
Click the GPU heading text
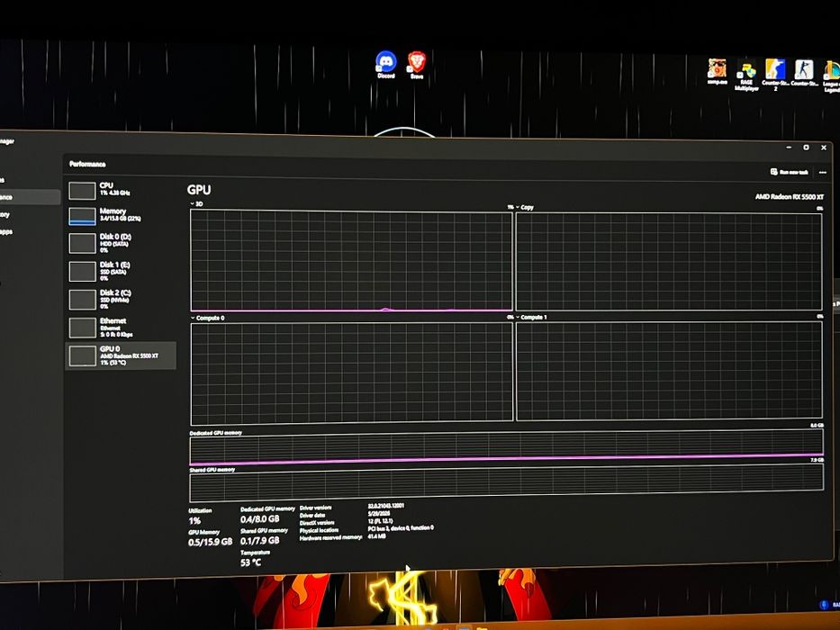coord(199,190)
